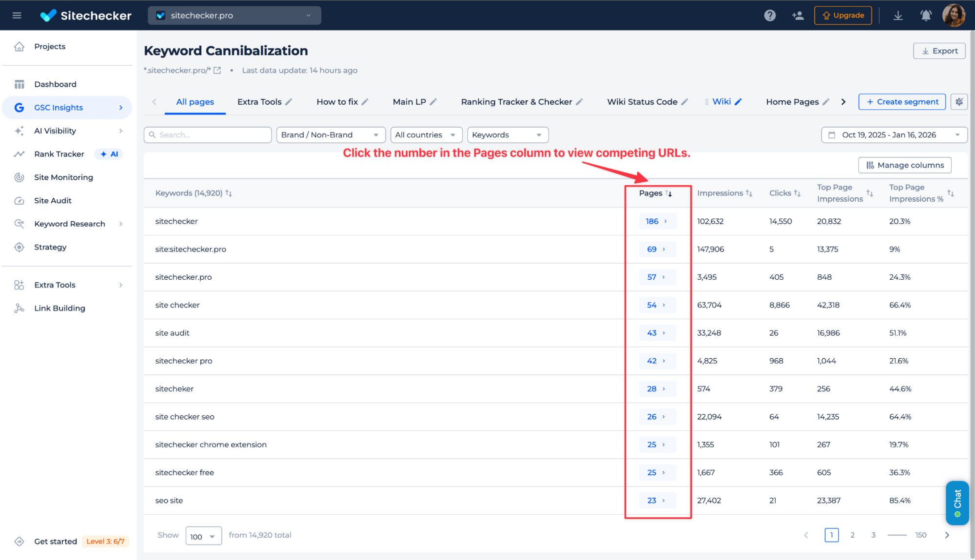Viewport: 975px width, 560px height.
Task: Click the Create segment button
Action: (902, 102)
